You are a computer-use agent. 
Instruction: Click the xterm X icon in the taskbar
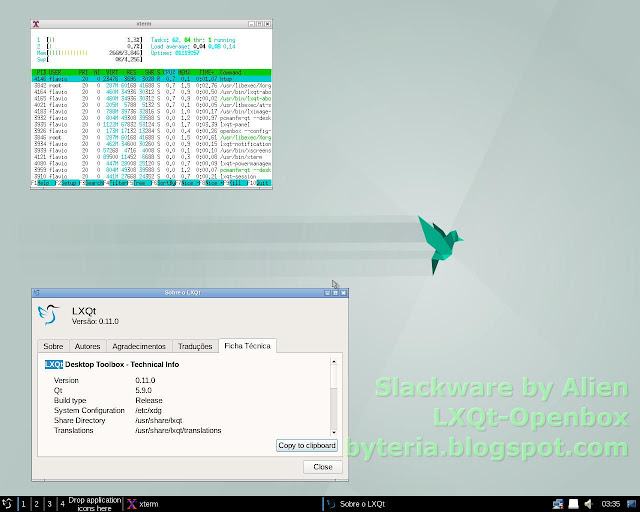pyautogui.click(x=131, y=504)
